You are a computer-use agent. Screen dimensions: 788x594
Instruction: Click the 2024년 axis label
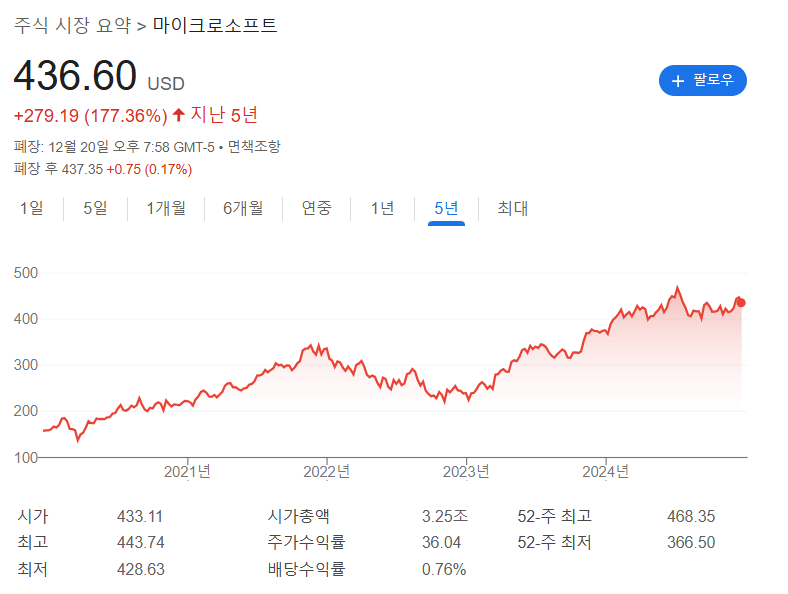tap(606, 471)
